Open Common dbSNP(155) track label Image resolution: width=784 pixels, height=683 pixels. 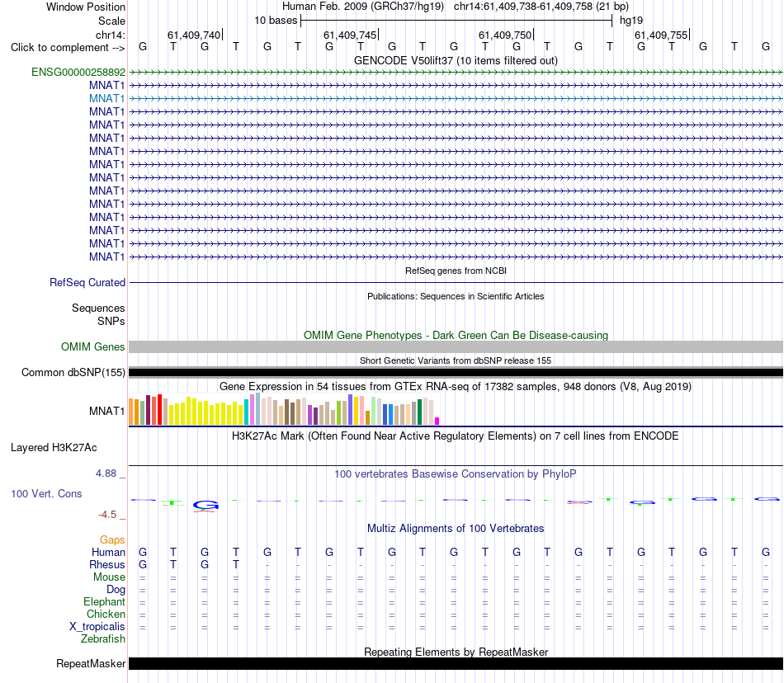coord(73,372)
